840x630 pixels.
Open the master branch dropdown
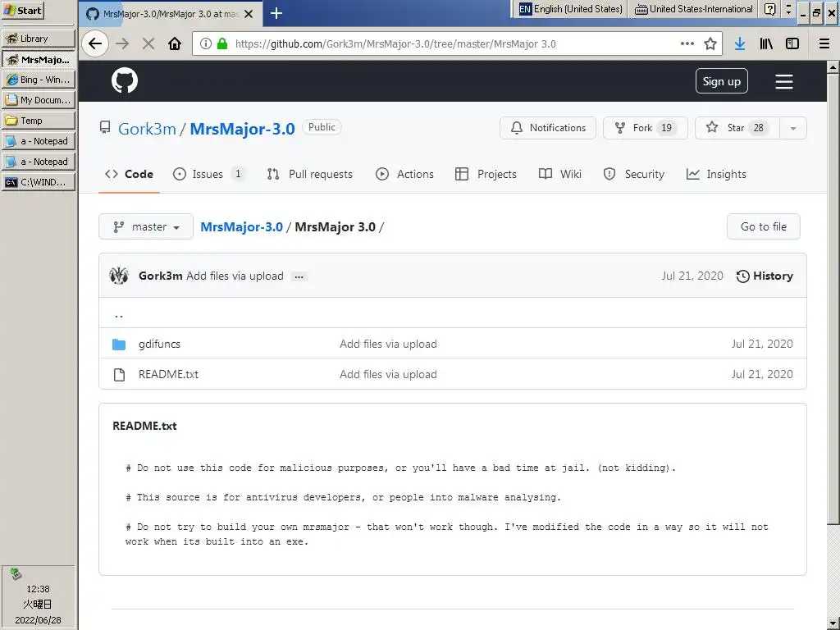(146, 226)
